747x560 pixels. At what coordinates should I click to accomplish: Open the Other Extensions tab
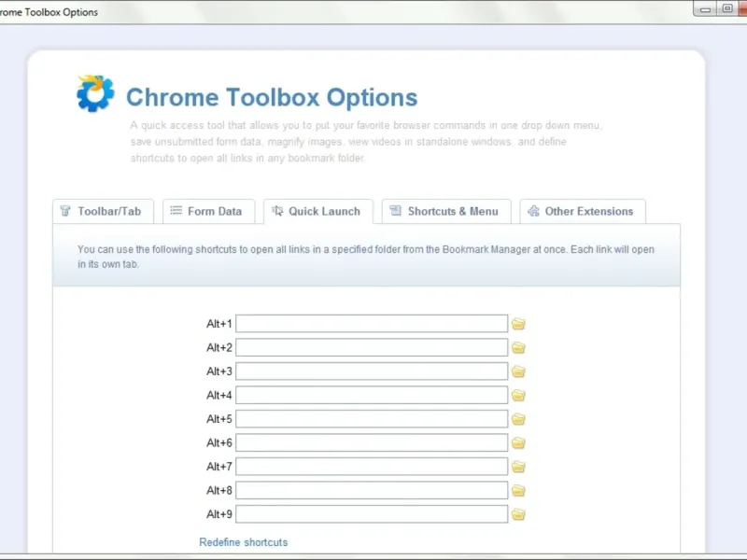[x=583, y=211]
